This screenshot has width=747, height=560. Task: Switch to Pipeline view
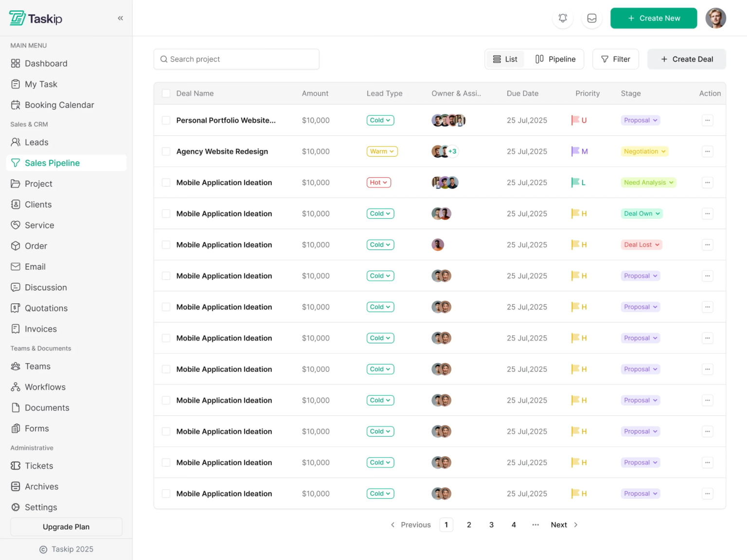pyautogui.click(x=556, y=59)
